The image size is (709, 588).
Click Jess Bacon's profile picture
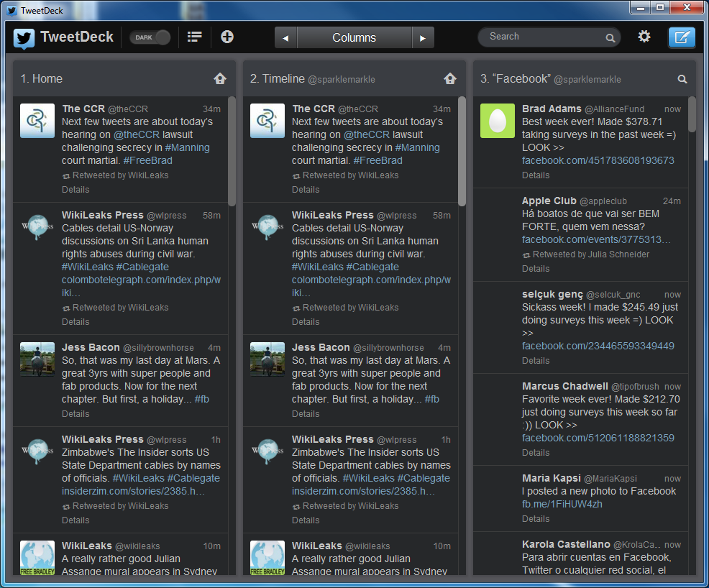pos(37,358)
